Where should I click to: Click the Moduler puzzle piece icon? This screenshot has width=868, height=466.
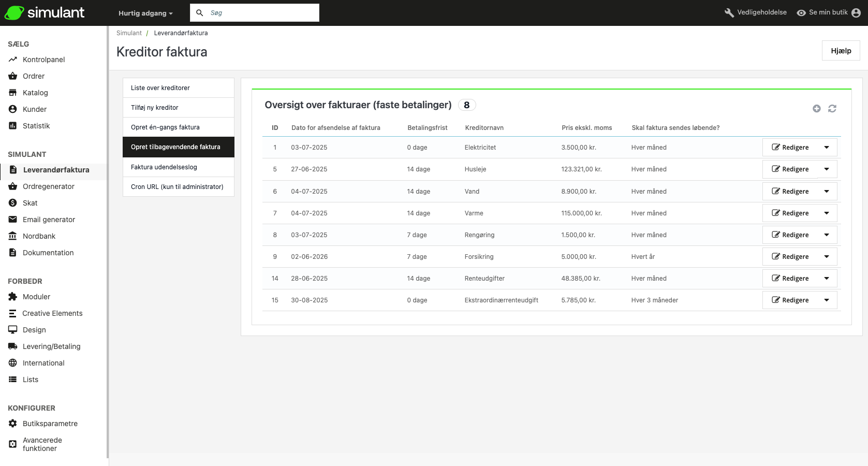coord(13,297)
